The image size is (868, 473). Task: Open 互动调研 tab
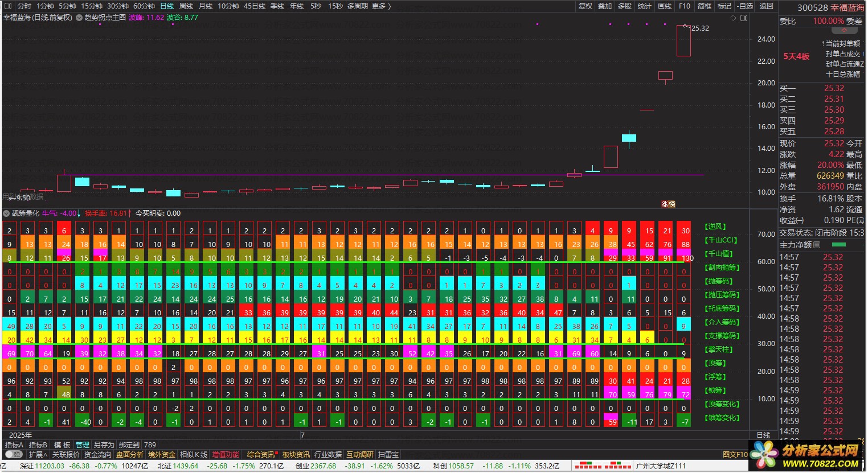tap(360, 455)
